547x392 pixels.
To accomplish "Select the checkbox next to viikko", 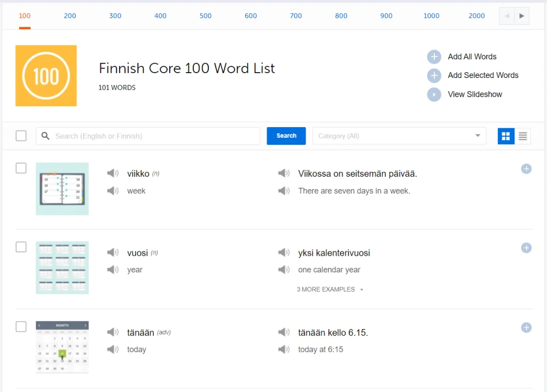I will click(21, 168).
